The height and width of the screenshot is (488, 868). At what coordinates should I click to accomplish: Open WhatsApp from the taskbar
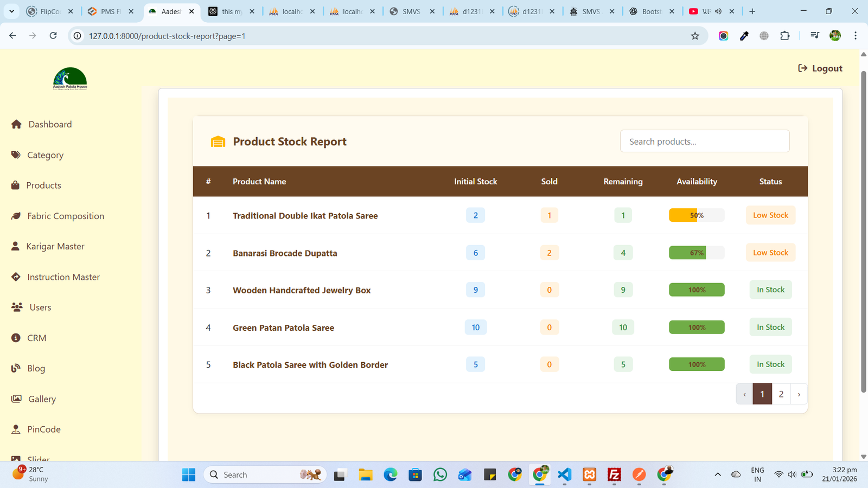point(440,474)
